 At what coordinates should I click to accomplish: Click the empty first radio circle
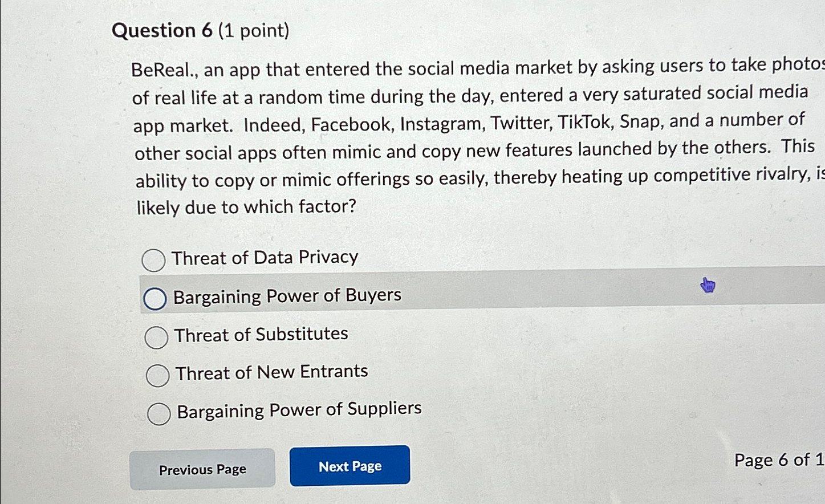click(x=154, y=261)
